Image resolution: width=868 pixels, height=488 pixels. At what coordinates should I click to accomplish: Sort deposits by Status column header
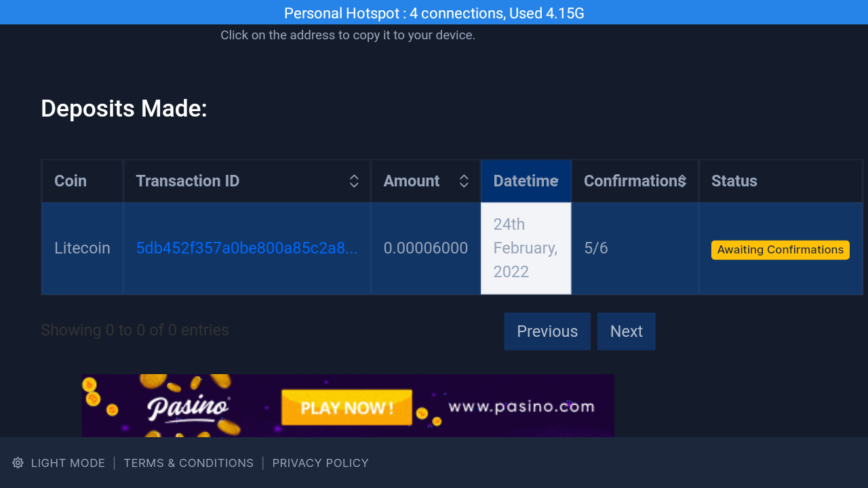click(x=734, y=181)
